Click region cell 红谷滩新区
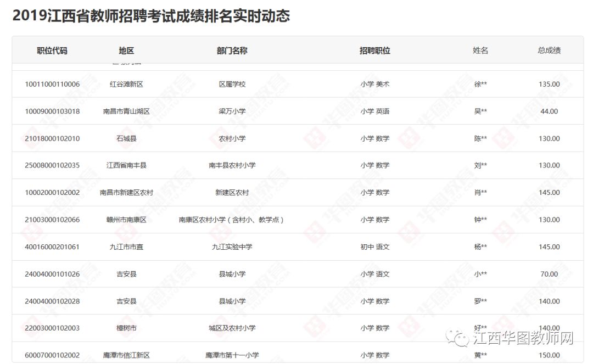Viewport: 593px width, 364px height. 126,85
